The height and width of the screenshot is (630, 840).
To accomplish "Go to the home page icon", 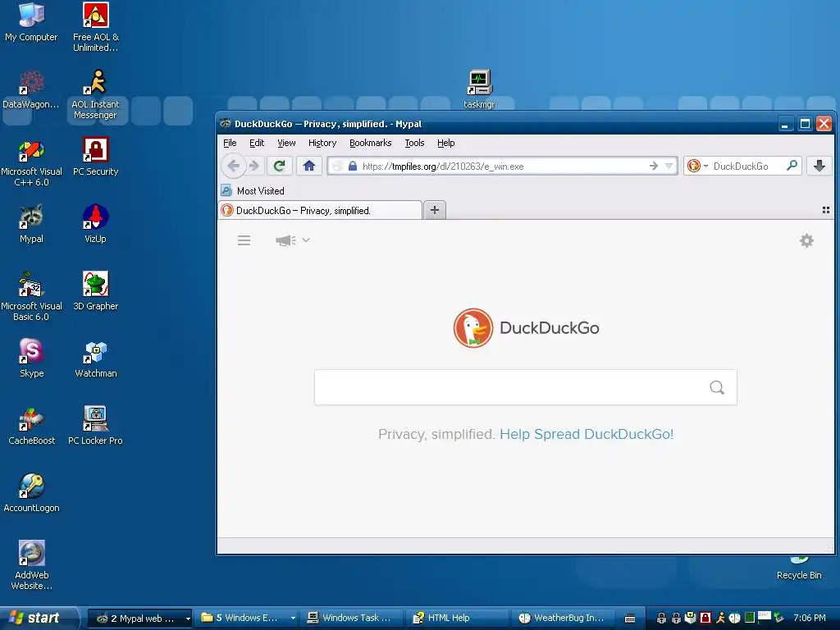I will (x=309, y=166).
